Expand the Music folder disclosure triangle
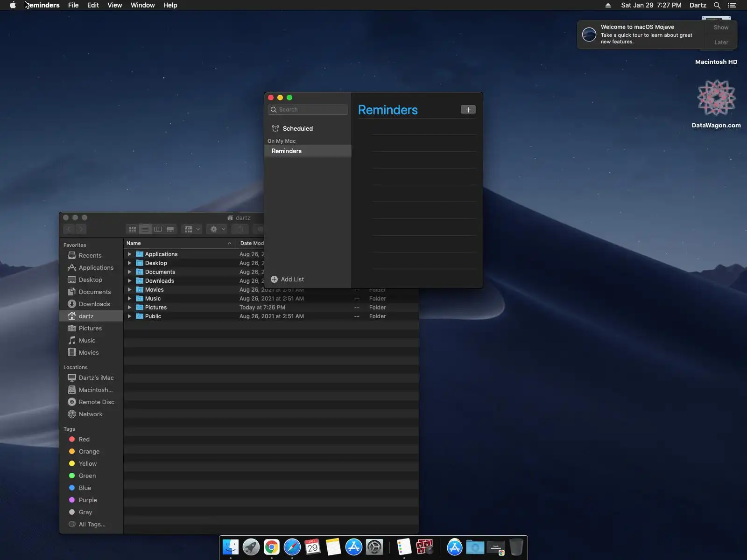 (x=129, y=299)
